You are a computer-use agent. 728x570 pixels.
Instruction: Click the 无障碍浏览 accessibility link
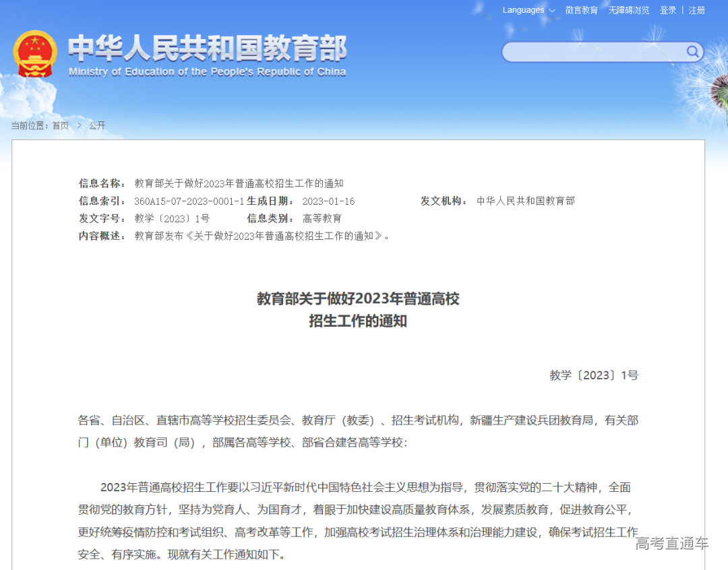point(628,9)
